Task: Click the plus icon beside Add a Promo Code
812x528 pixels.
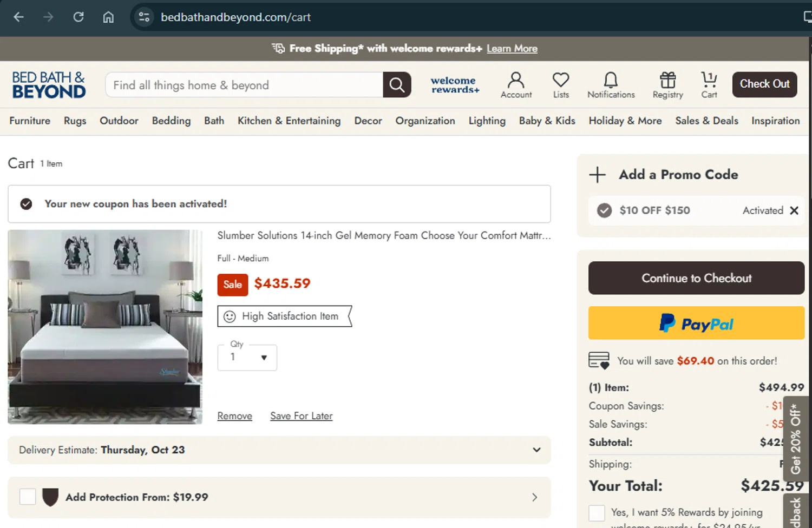Action: tap(598, 175)
